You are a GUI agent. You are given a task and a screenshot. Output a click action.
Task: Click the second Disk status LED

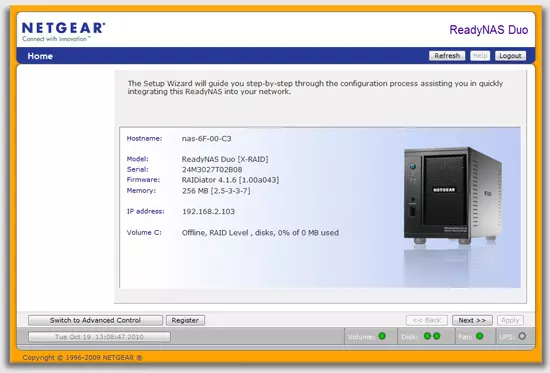click(437, 336)
